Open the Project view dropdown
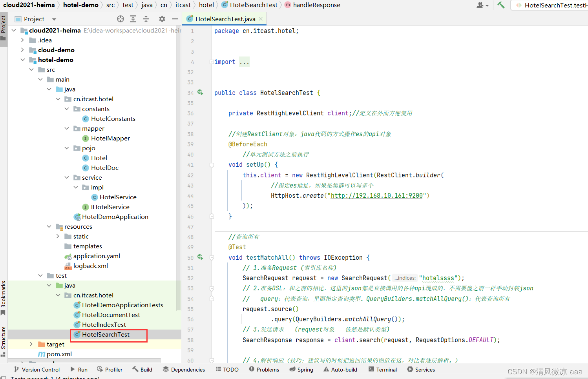This screenshot has width=588, height=379. 54,19
